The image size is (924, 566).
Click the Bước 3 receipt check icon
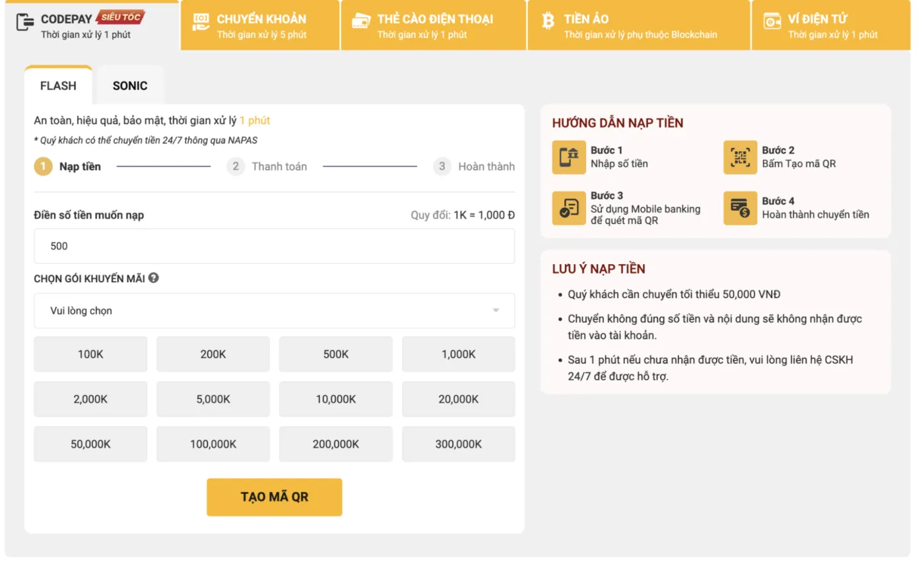[x=569, y=208]
